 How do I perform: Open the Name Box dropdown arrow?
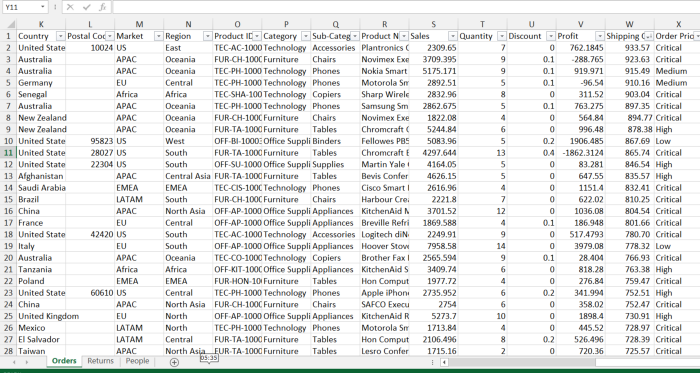pyautogui.click(x=42, y=7)
